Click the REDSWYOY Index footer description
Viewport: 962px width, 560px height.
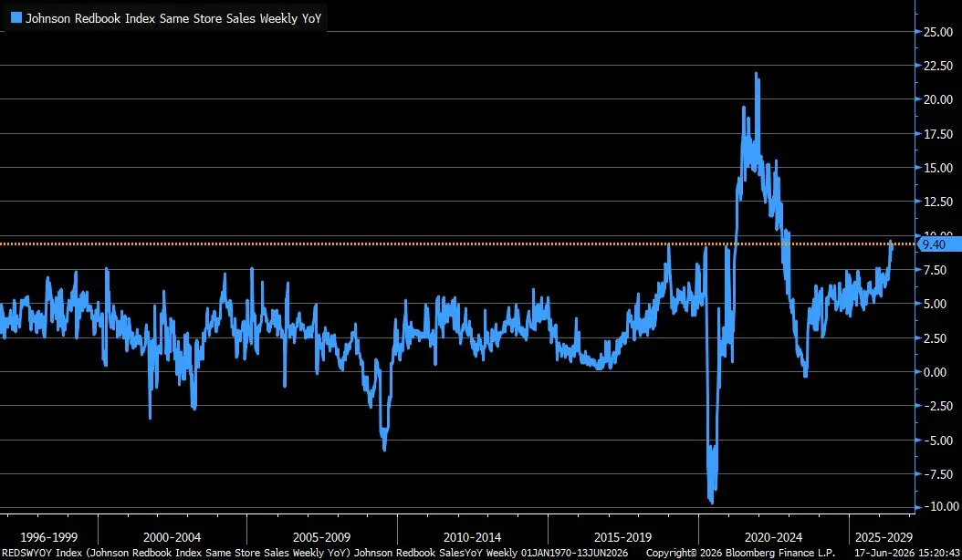click(x=315, y=554)
